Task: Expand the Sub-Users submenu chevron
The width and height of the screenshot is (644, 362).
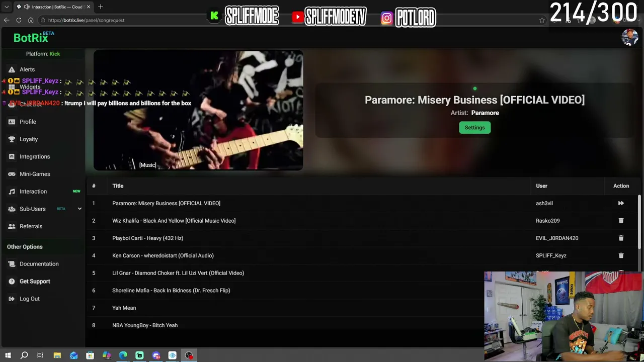Action: [x=79, y=209]
